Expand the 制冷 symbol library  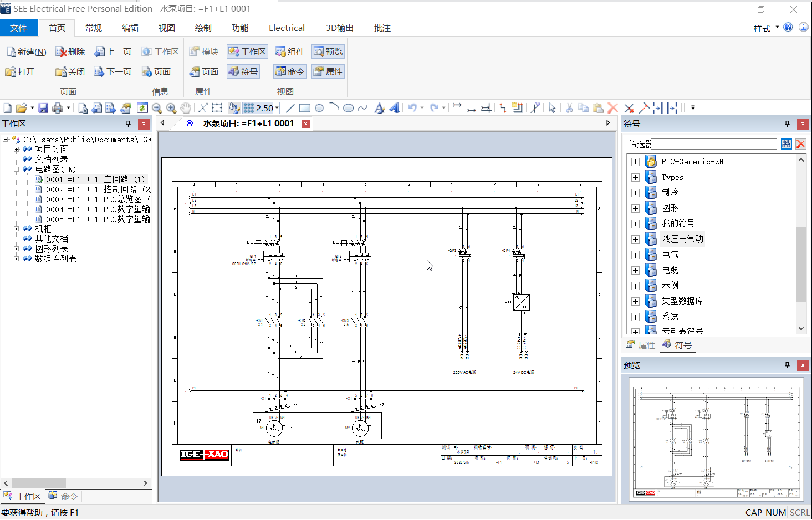pos(635,193)
